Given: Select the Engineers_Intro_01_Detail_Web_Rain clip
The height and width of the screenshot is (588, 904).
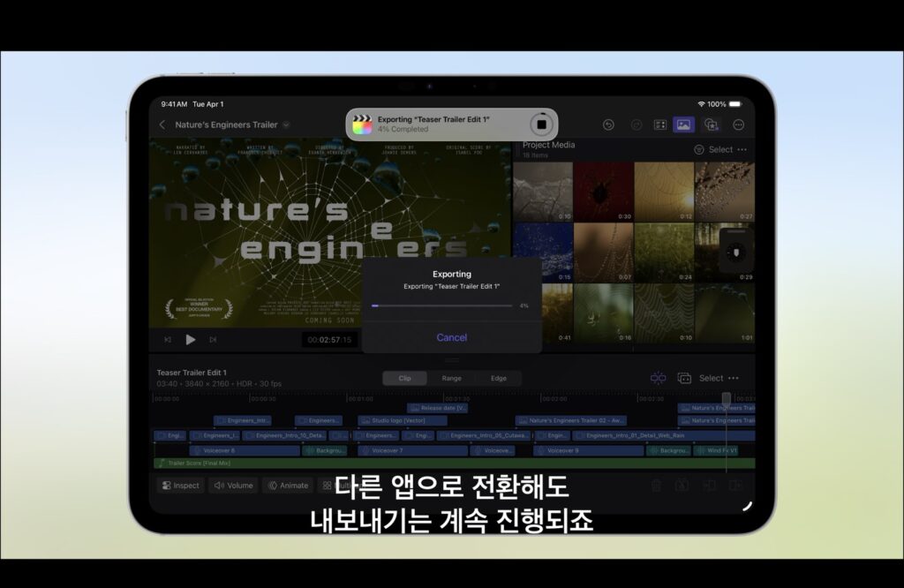Looking at the screenshot, I should click(664, 436).
